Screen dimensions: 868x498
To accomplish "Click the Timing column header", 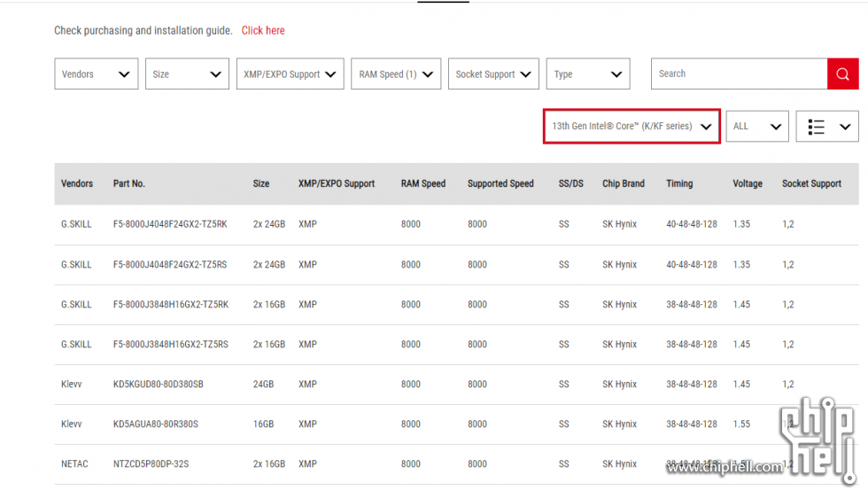I will [679, 183].
